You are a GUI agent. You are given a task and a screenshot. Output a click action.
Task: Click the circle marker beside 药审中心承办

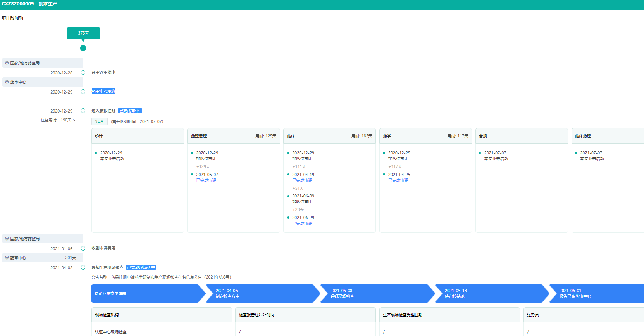click(x=83, y=92)
